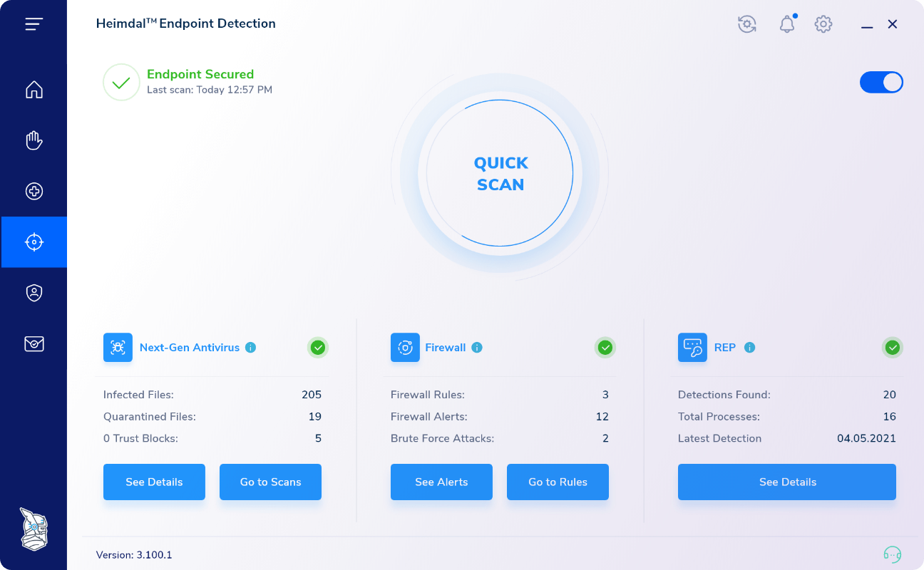The image size is (924, 570).
Task: Open the Patch Management plus icon
Action: pos(34,191)
